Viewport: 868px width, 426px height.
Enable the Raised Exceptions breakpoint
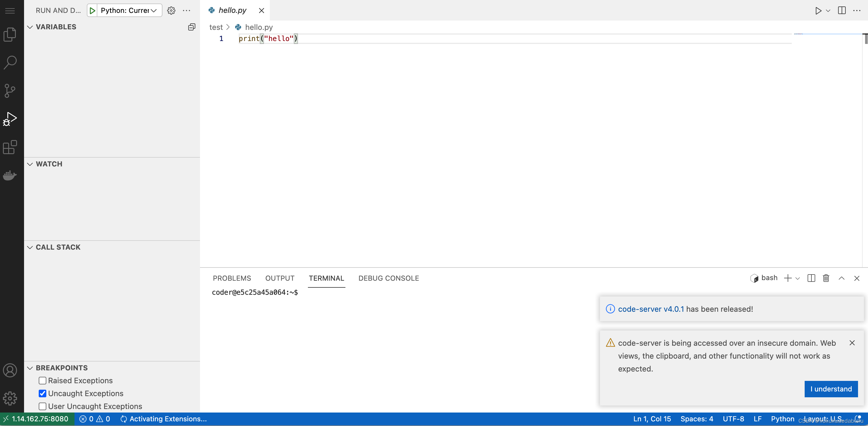pos(42,381)
